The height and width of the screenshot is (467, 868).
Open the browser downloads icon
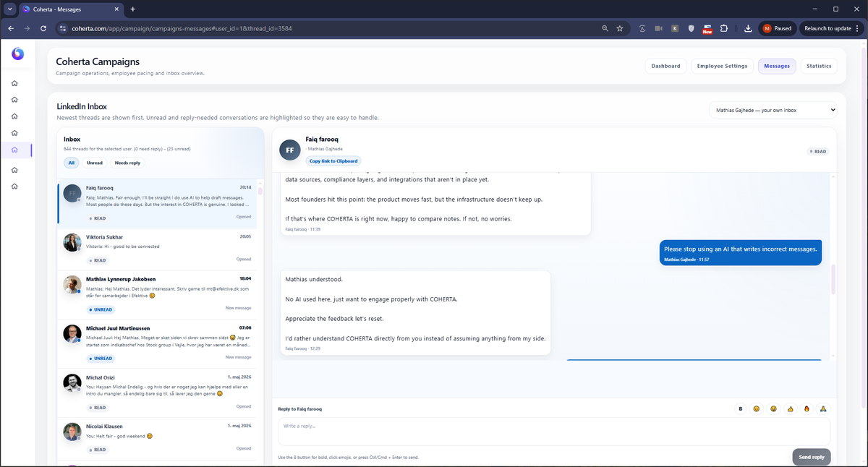coord(748,28)
